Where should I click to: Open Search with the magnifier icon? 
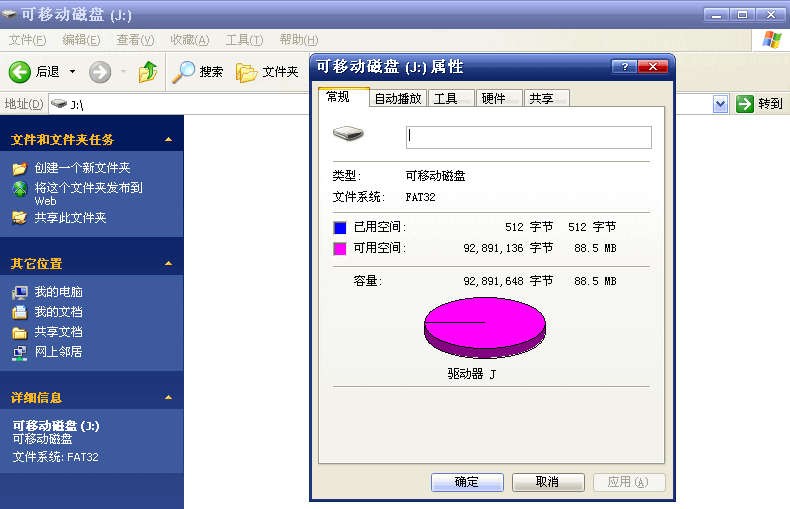pyautogui.click(x=183, y=72)
